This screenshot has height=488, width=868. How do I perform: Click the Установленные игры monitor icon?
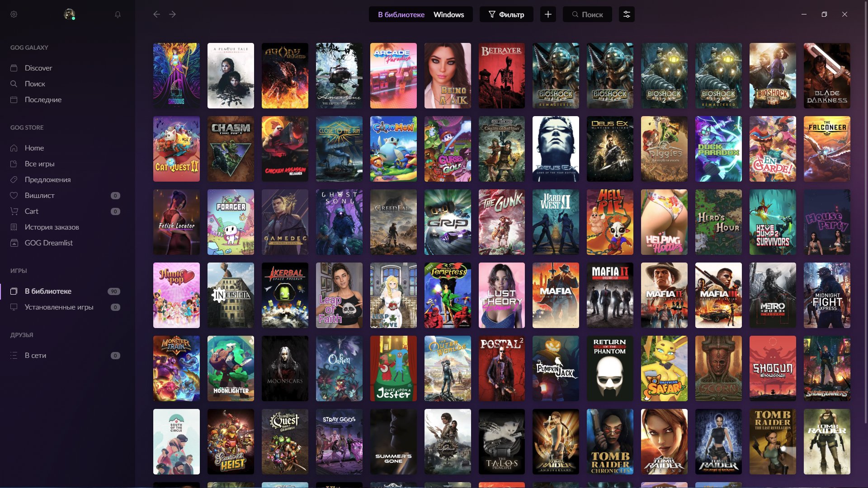point(14,307)
